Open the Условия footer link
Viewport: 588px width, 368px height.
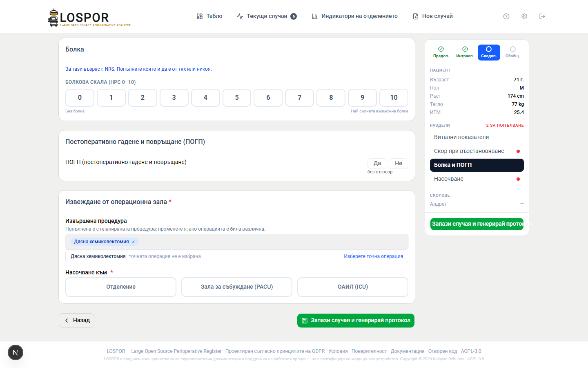[x=338, y=351]
